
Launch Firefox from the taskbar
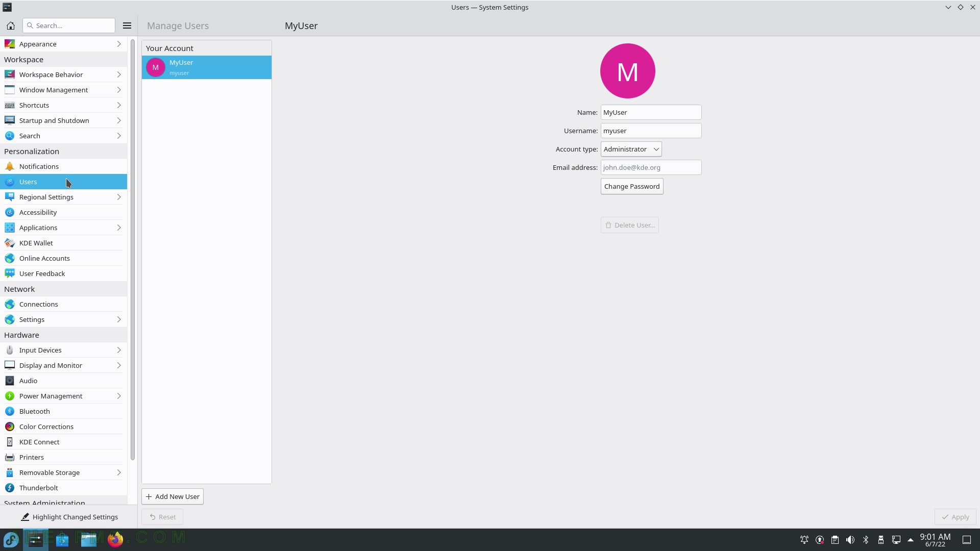tap(115, 539)
